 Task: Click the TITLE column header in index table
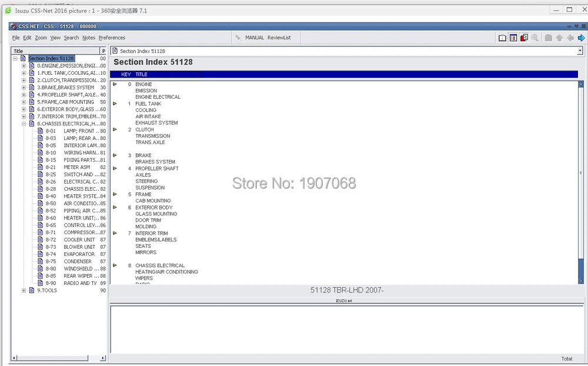tap(141, 74)
